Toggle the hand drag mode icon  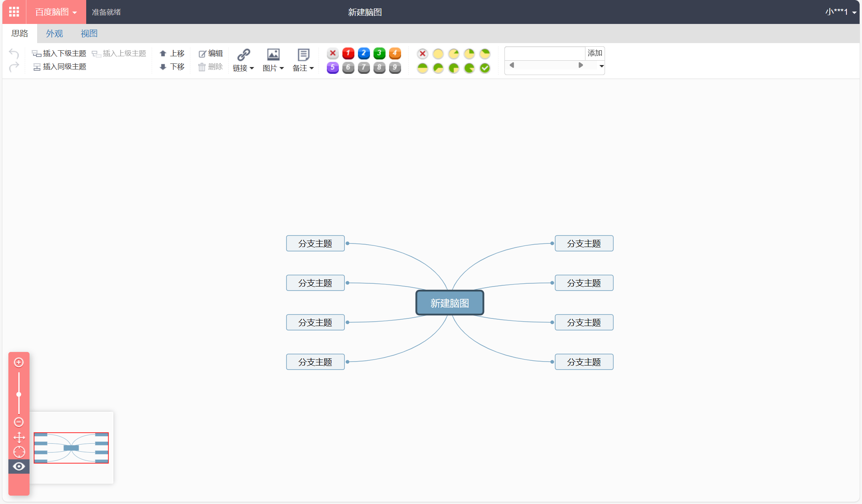coord(19,437)
